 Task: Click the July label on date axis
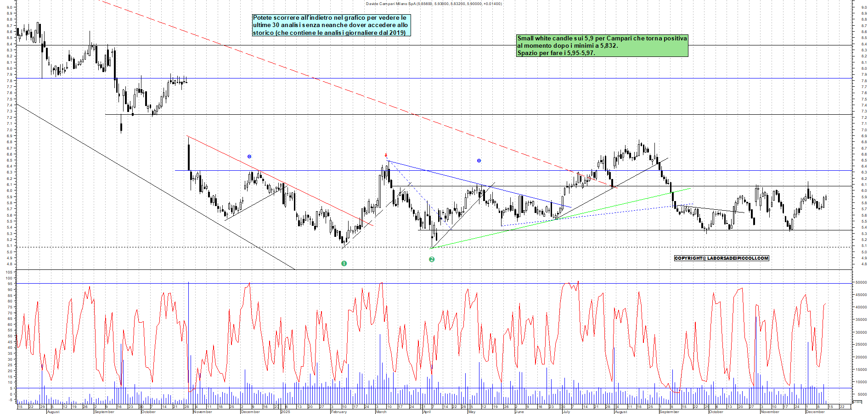pyautogui.click(x=566, y=412)
